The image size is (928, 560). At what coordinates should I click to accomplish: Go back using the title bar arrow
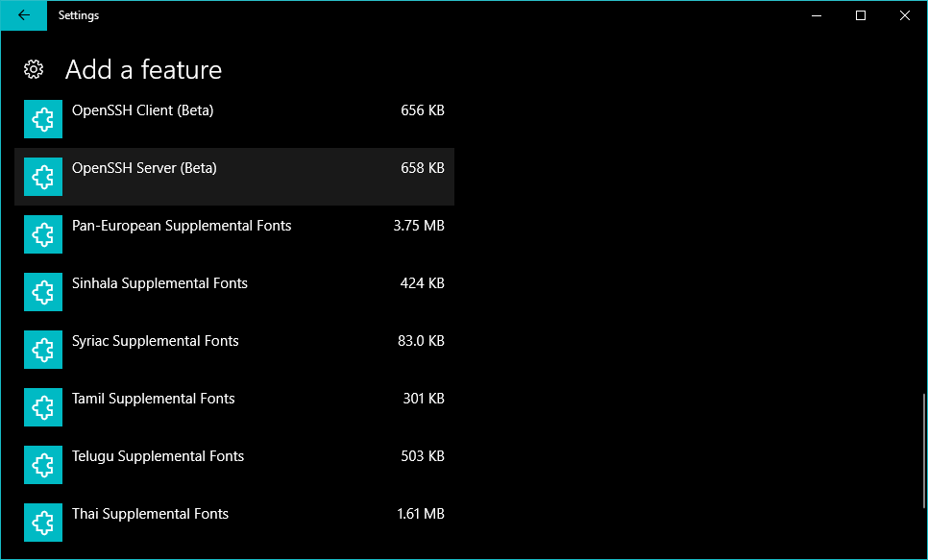[24, 15]
